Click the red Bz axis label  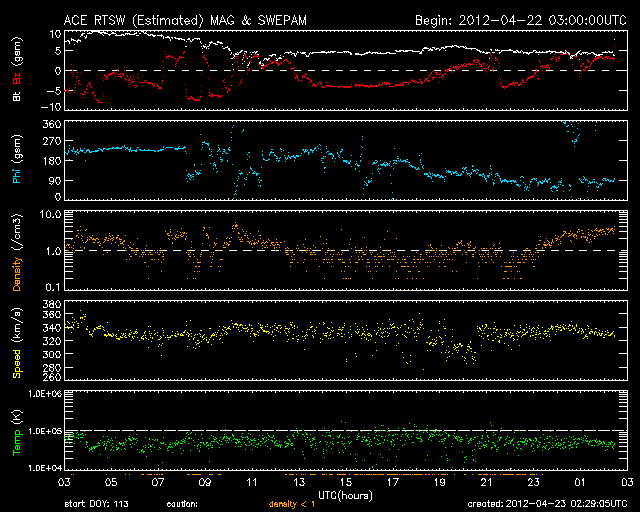17,78
